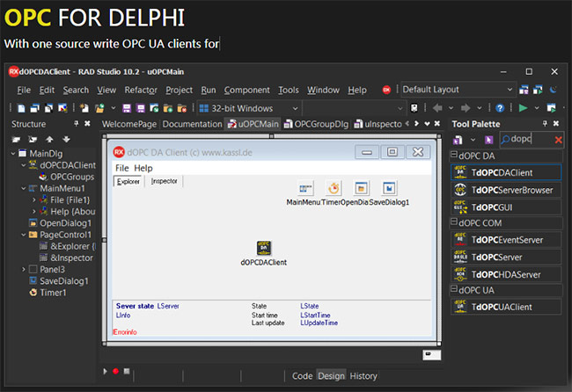Open the 32-bit Windows platform dropdown
This screenshot has width=572, height=392.
295,109
